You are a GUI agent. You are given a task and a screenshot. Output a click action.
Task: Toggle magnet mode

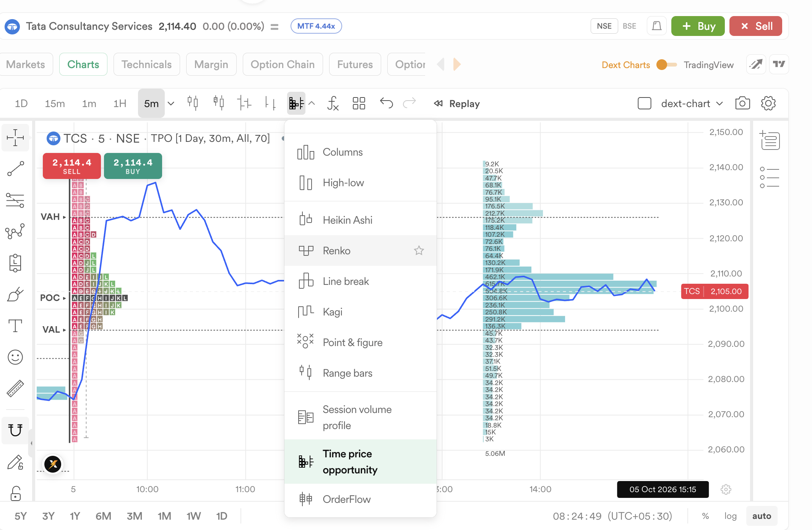coord(15,430)
